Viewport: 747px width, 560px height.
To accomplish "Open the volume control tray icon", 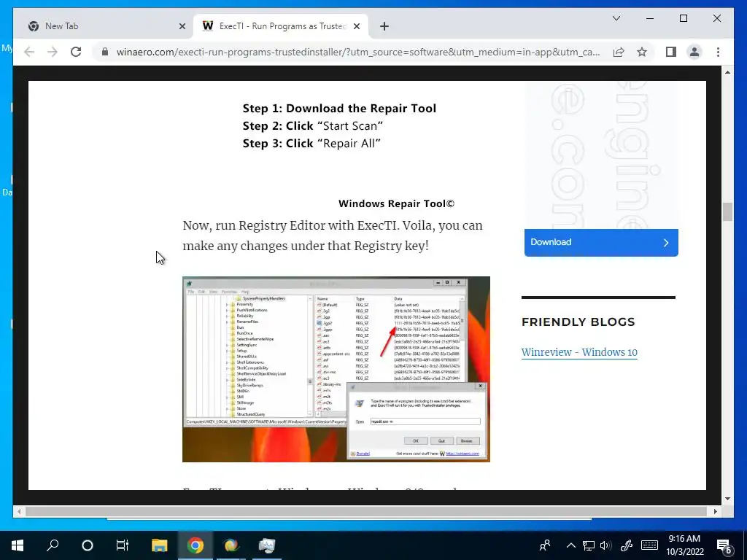I will pos(605,545).
